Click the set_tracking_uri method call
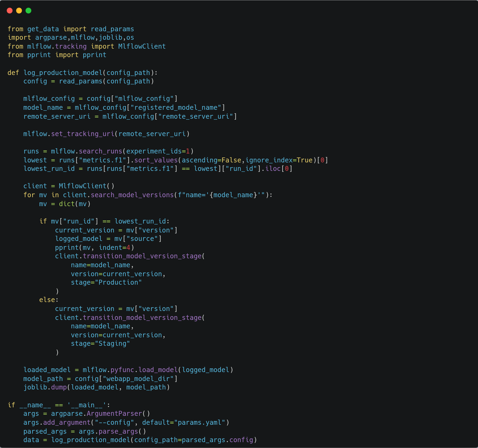The width and height of the screenshot is (478, 448). coord(82,134)
